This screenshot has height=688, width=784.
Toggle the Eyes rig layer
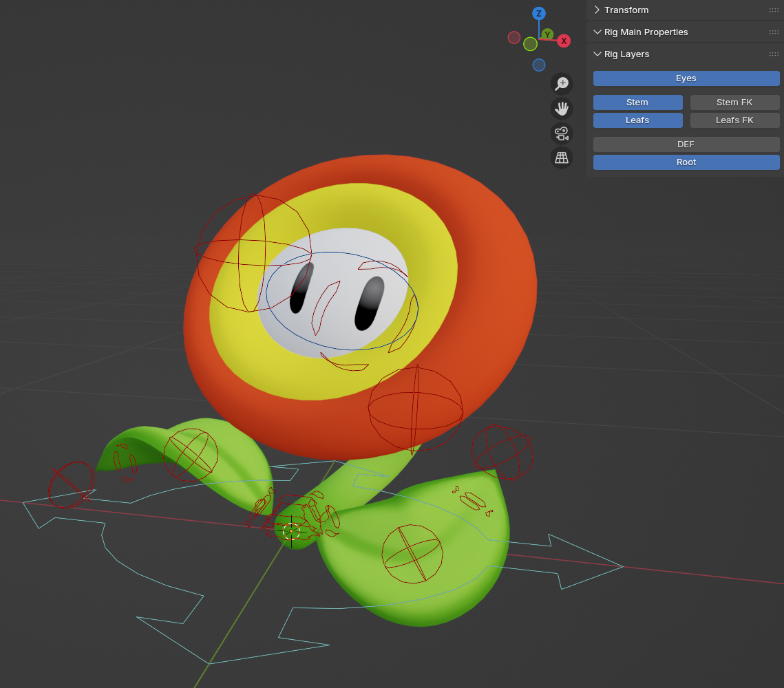(686, 78)
